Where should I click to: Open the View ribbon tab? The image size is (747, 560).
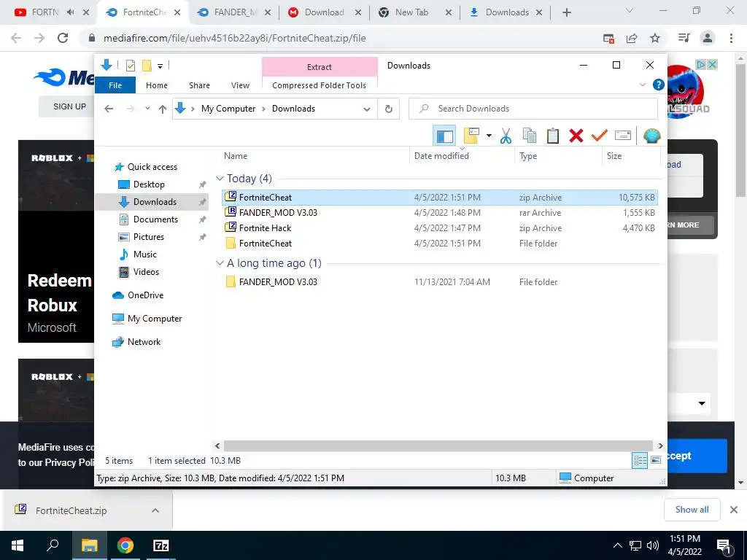point(240,85)
